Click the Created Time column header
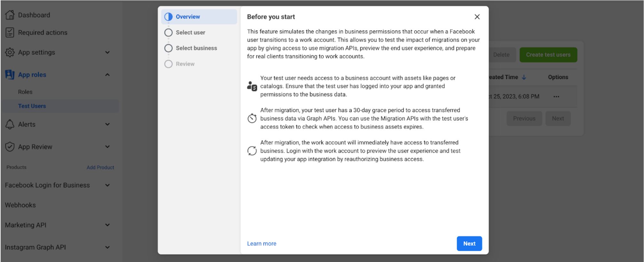The width and height of the screenshot is (644, 262). tap(504, 77)
